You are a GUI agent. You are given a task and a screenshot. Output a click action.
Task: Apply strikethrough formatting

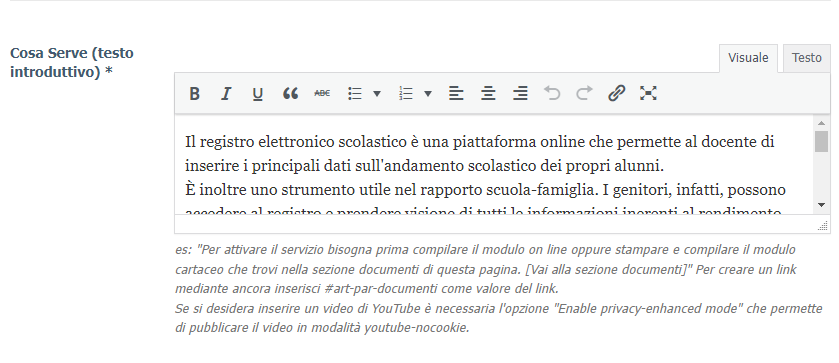pyautogui.click(x=322, y=94)
